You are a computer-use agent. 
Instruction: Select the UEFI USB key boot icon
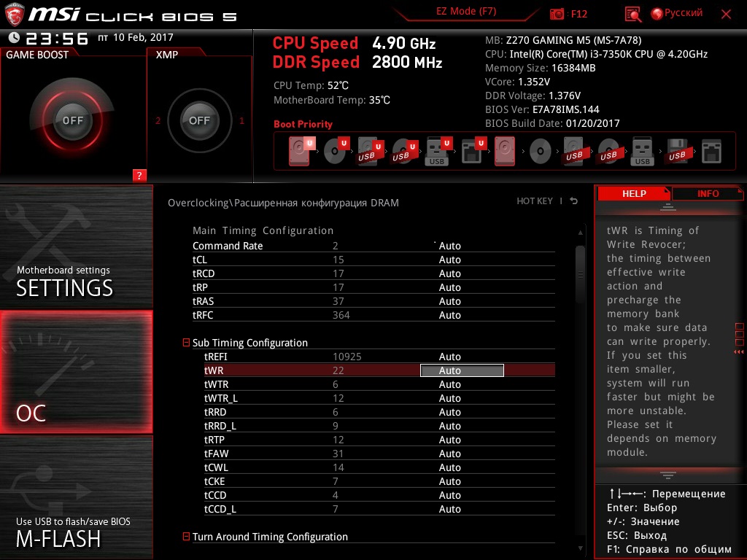point(438,151)
